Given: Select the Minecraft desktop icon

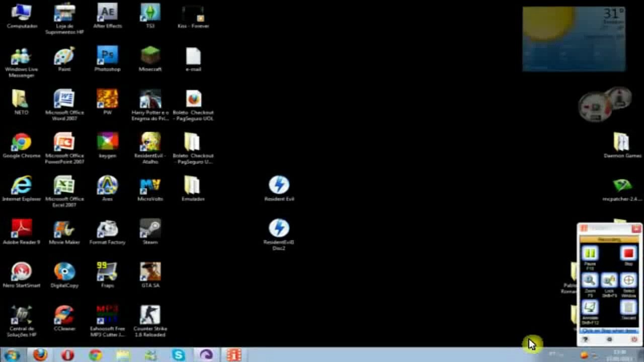Looking at the screenshot, I should tap(150, 59).
